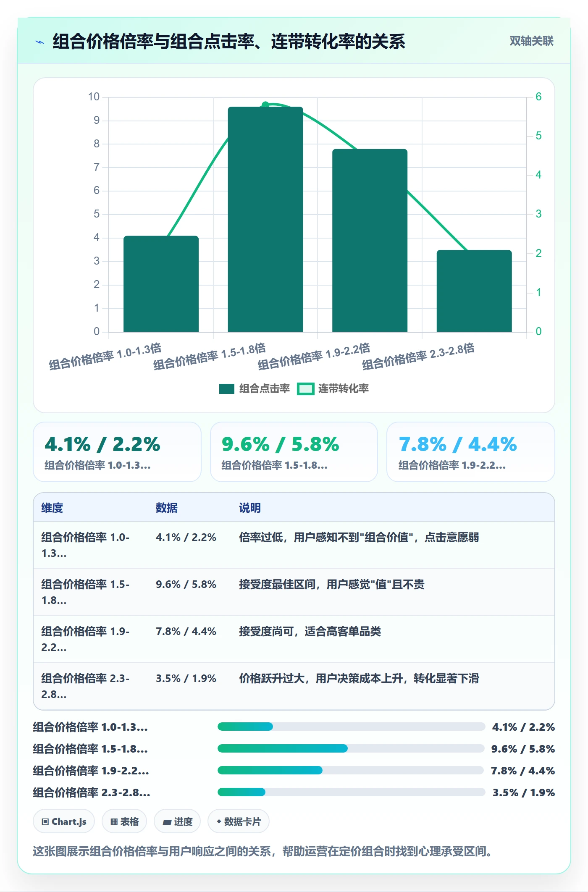Screen dimensions: 588x892
Task: Toggle the 连带转化率 legend item
Action: point(333,389)
